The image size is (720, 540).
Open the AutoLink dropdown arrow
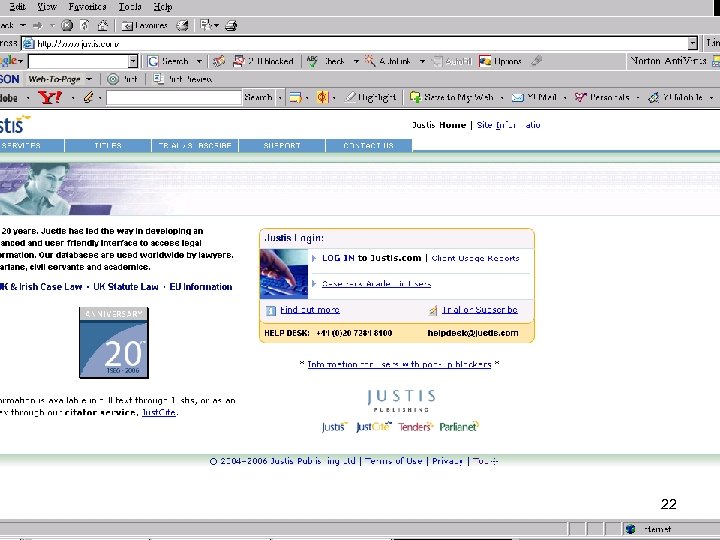point(422,61)
